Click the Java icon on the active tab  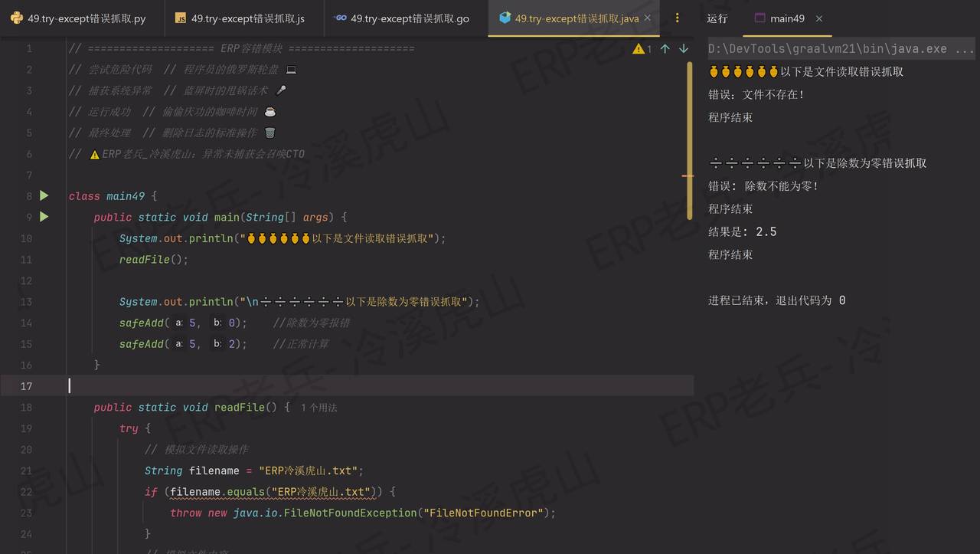tap(505, 17)
